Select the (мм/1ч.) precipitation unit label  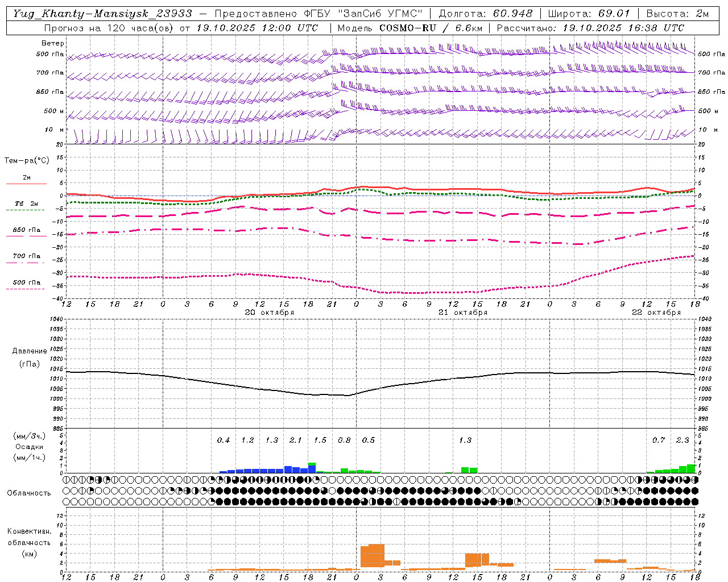30,458
